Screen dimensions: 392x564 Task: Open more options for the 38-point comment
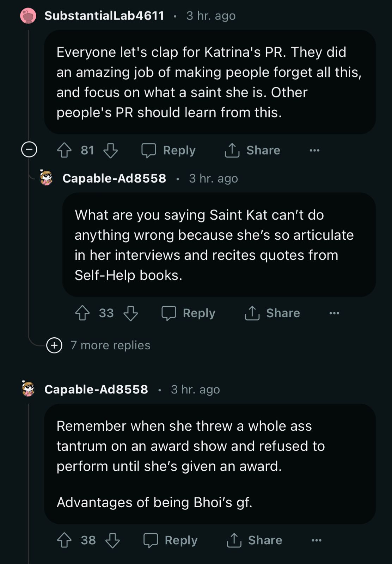(x=317, y=540)
